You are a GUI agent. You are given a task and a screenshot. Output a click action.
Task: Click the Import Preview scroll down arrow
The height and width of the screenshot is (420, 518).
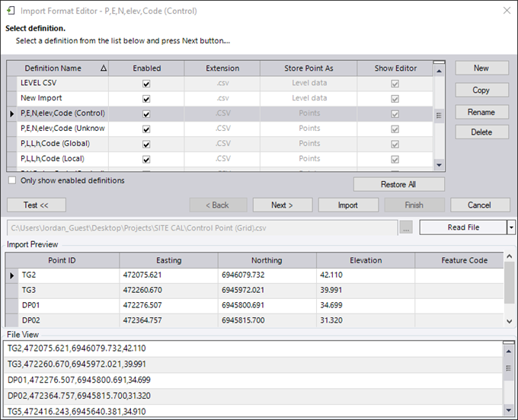click(509, 321)
